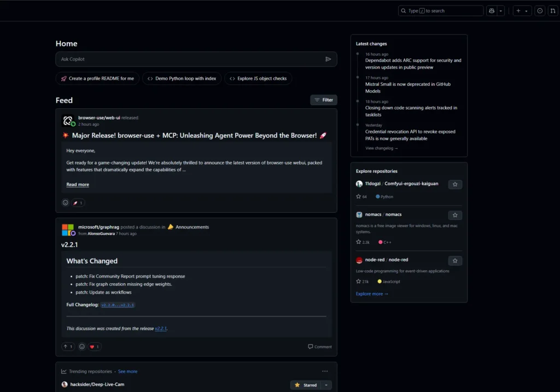Expand the dropdown arrow beside Copilot icon
560x392 pixels.
coord(501,11)
